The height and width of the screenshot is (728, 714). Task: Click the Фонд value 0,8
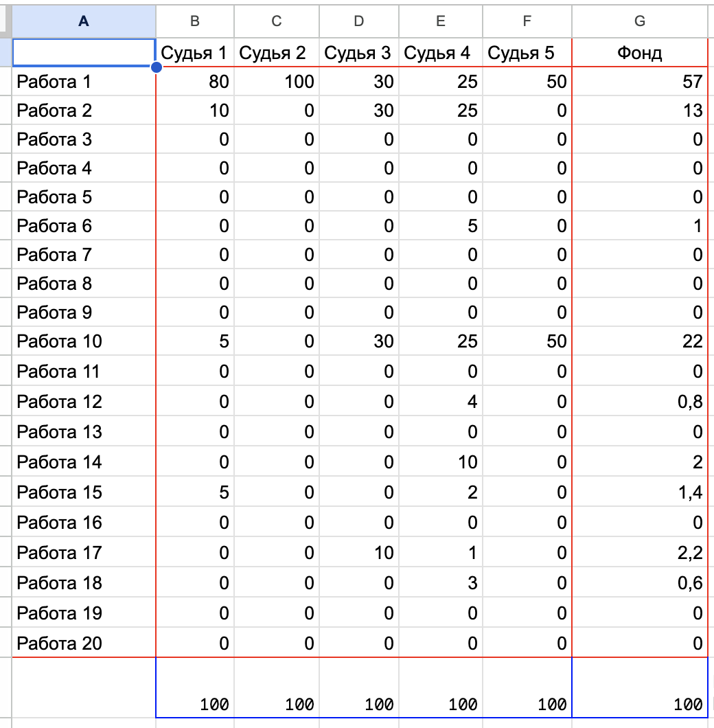point(640,401)
